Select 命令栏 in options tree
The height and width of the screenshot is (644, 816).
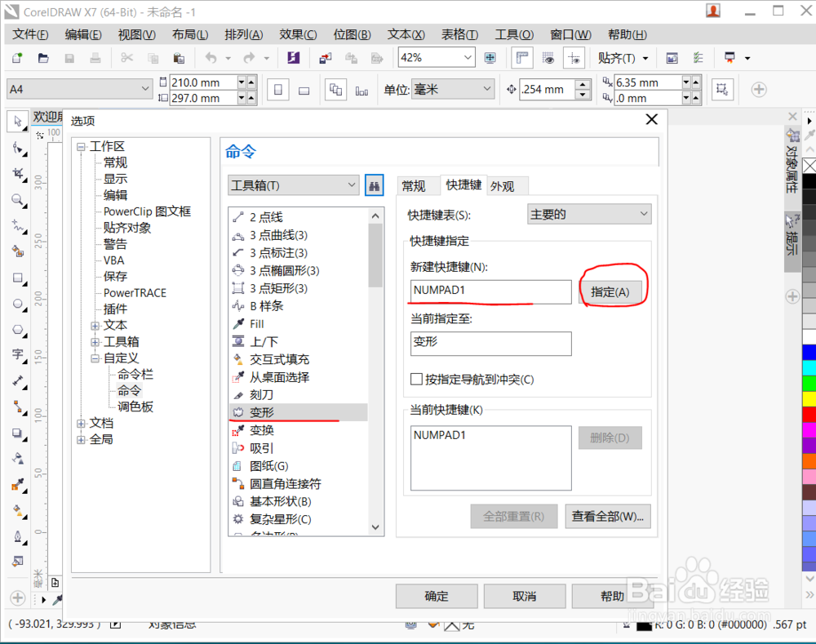tap(135, 375)
